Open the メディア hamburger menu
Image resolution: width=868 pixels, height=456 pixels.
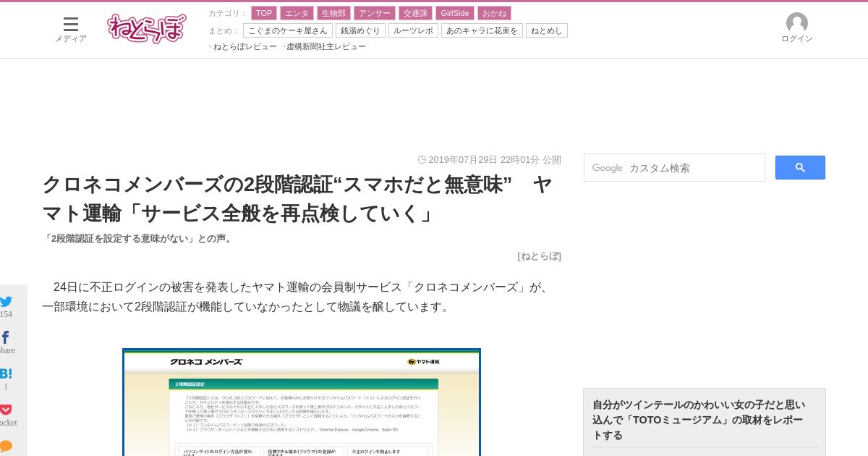(x=71, y=24)
